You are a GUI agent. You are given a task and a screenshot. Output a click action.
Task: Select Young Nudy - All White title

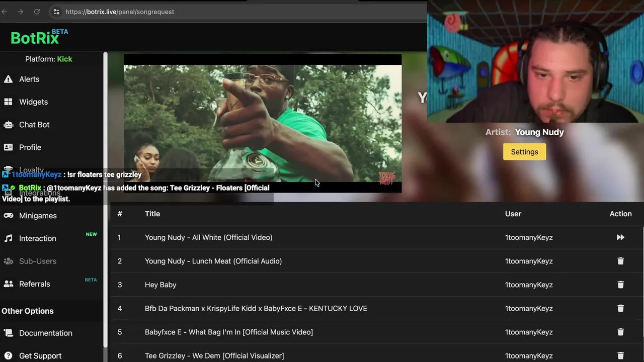[x=208, y=237]
